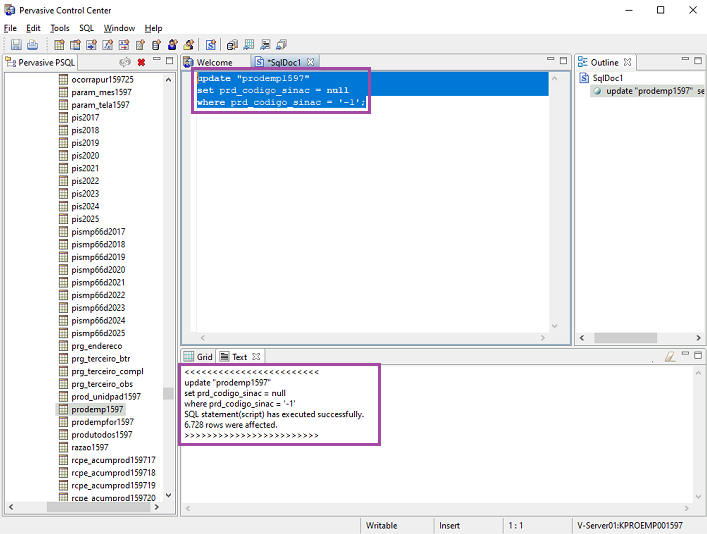Click the refresh link icon in Pervasive PSQL panel

tap(125, 62)
